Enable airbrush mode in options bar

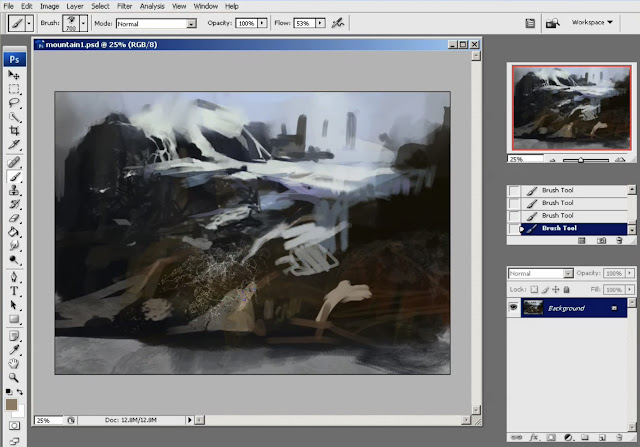(x=338, y=23)
